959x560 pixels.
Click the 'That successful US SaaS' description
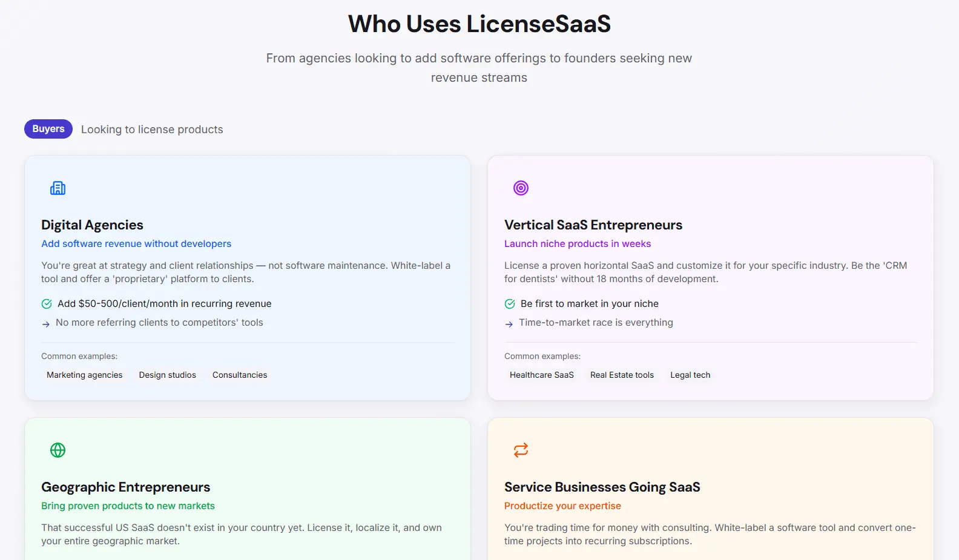[x=242, y=535]
